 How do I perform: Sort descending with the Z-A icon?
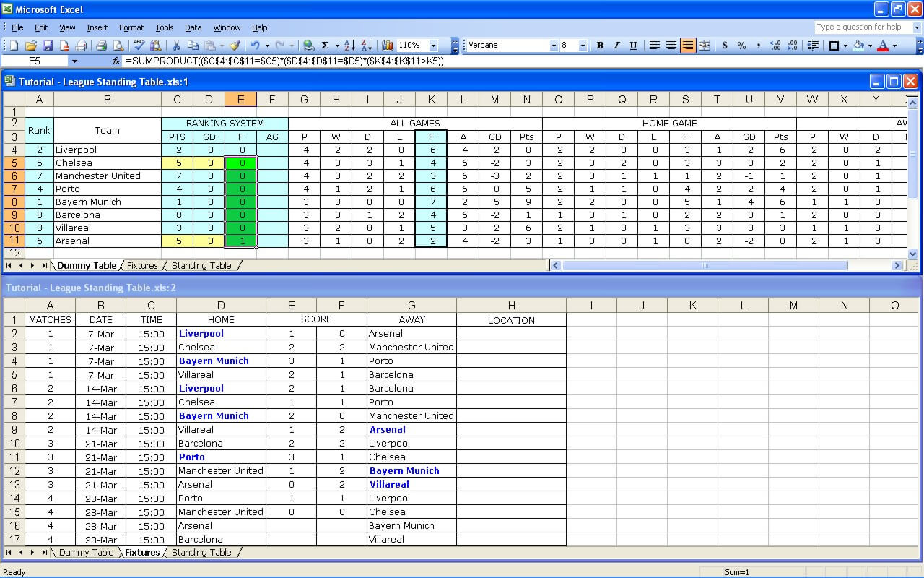[x=366, y=46]
